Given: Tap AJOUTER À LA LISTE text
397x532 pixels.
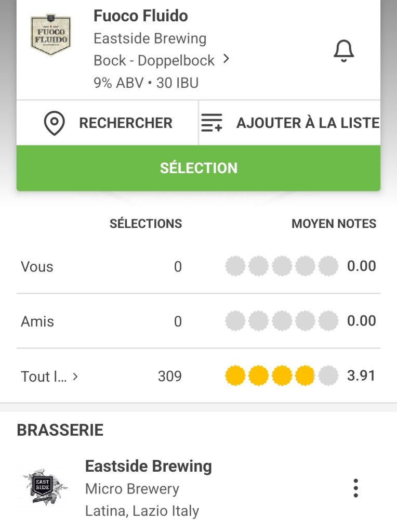Looking at the screenshot, I should [308, 123].
